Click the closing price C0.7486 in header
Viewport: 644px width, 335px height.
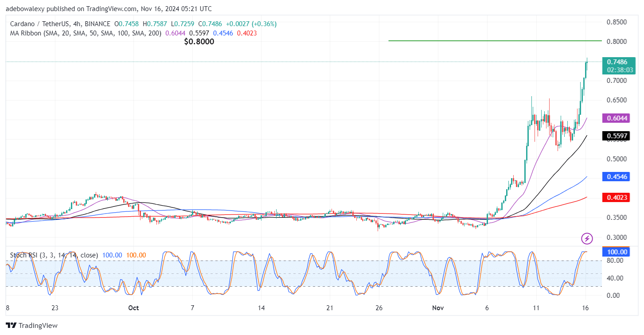[x=211, y=24]
